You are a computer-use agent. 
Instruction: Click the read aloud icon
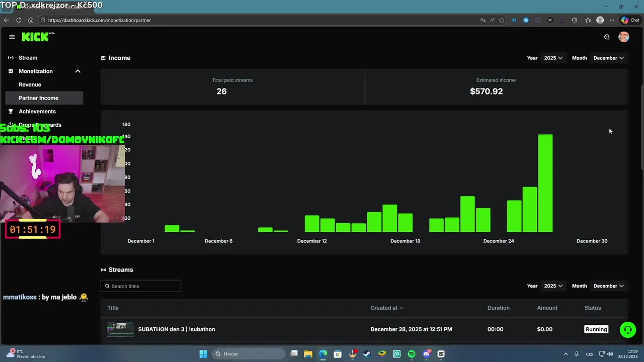pos(493,20)
